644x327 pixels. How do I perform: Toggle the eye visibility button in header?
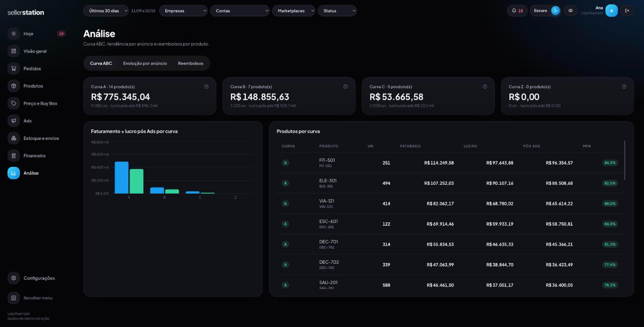pyautogui.click(x=571, y=11)
